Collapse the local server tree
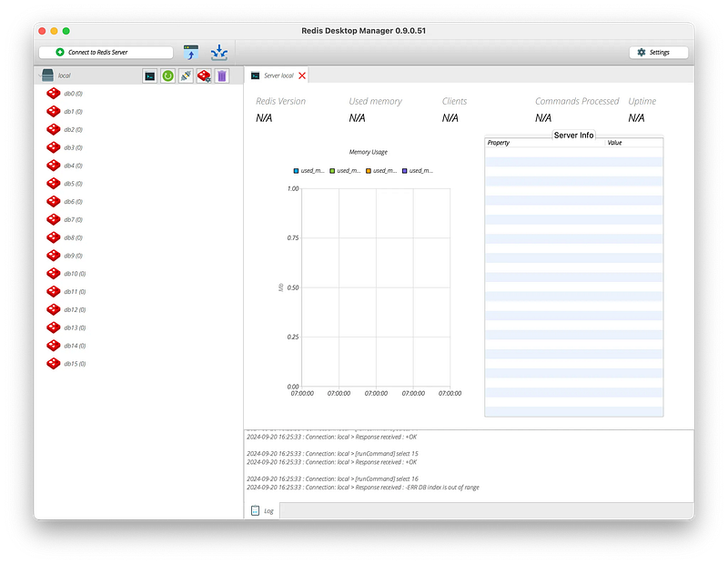The height and width of the screenshot is (564, 728). coord(39,76)
